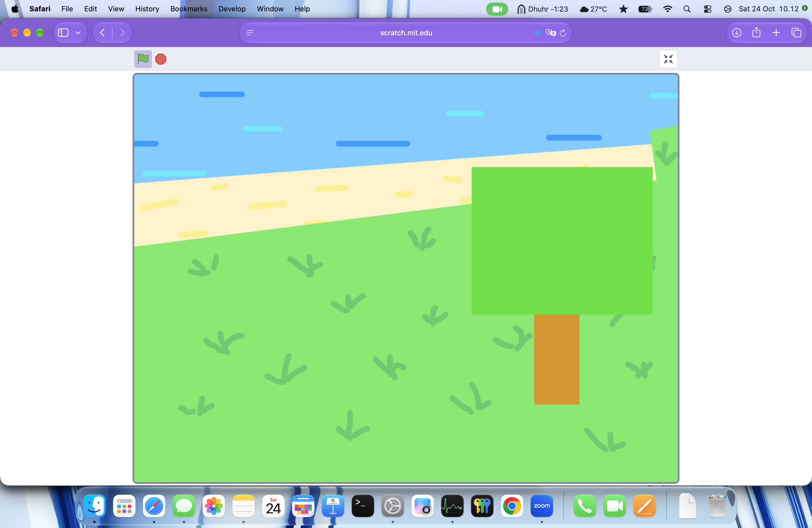Open the File menu
This screenshot has width=812, height=528.
coord(67,9)
